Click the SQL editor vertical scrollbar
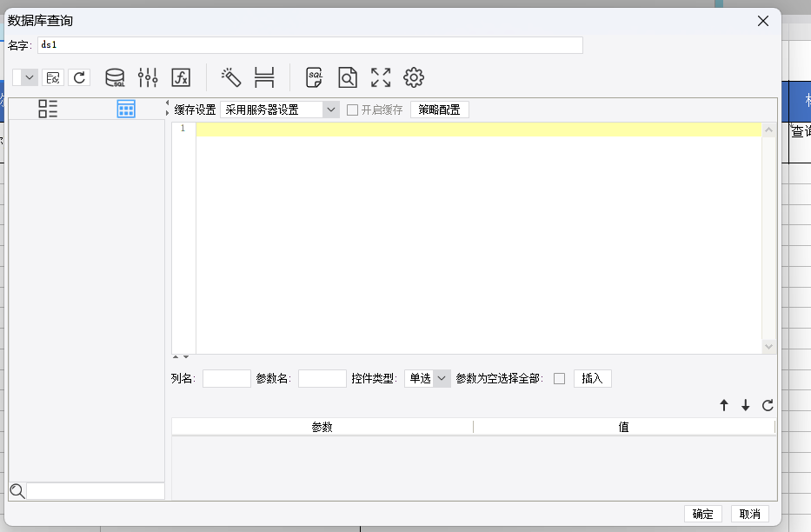This screenshot has height=532, width=811. click(768, 238)
